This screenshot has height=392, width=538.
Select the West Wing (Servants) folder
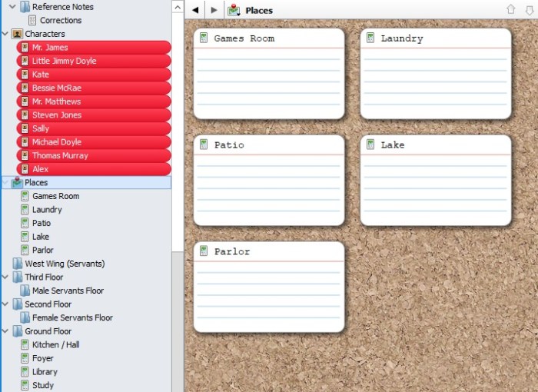tap(64, 264)
